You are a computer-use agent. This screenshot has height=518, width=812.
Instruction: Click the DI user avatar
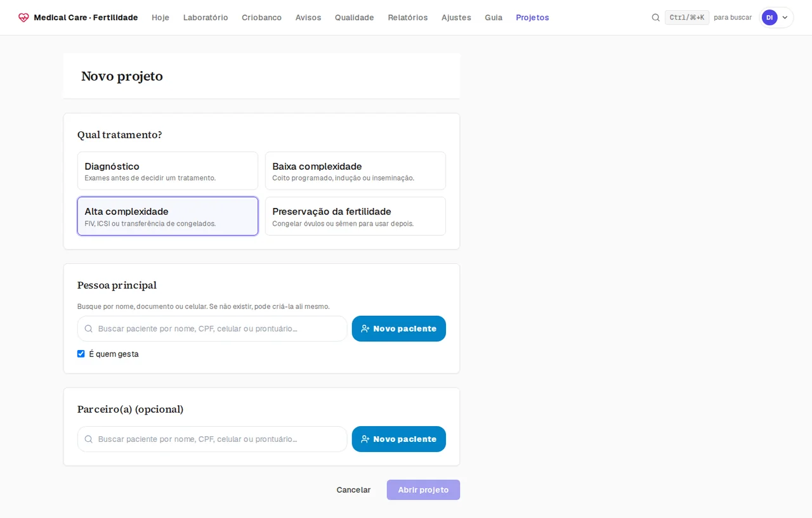769,18
